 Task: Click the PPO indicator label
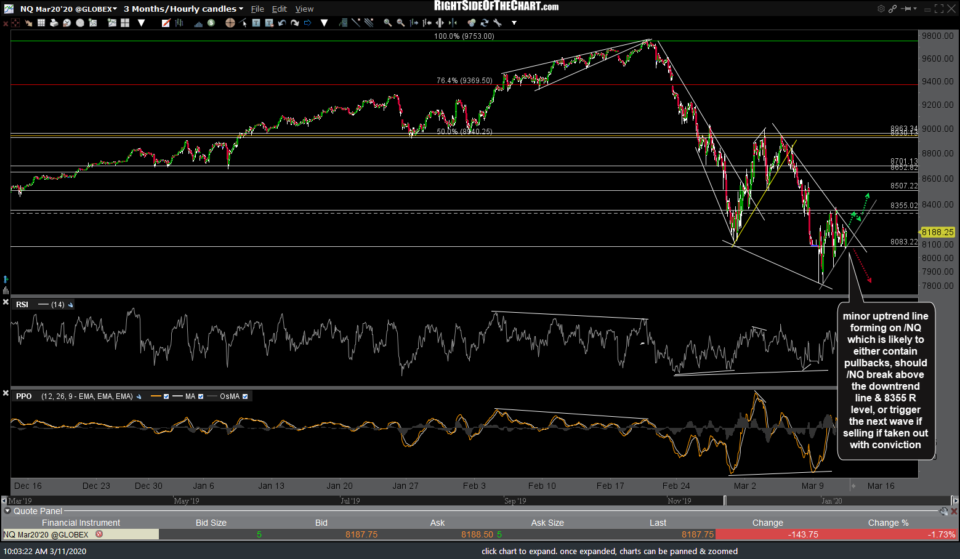pos(24,397)
